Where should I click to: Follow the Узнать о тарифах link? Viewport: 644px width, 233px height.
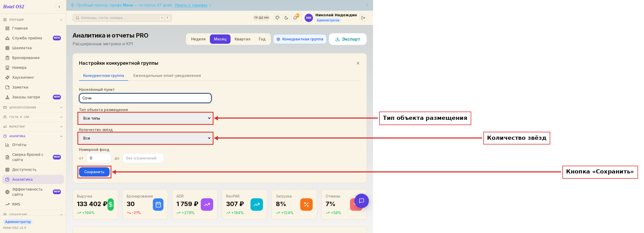click(191, 5)
